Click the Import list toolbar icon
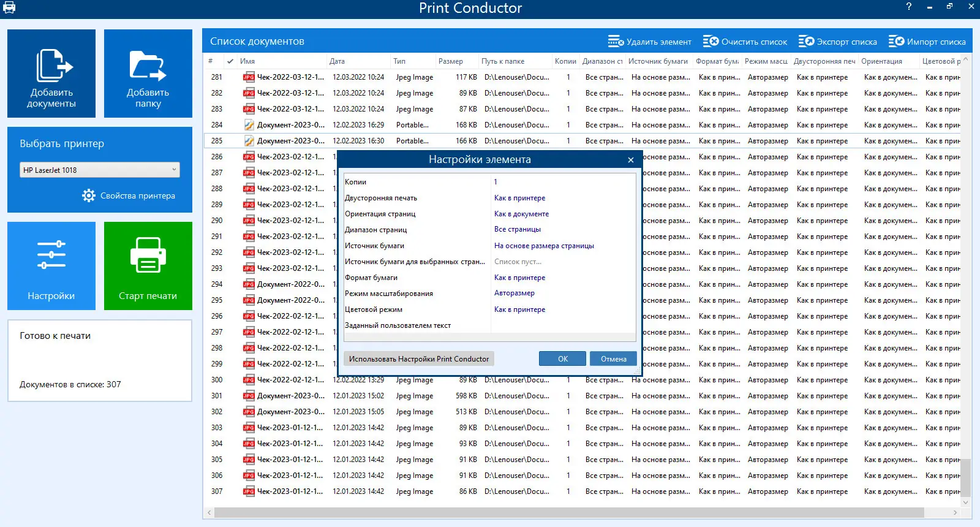The width and height of the screenshot is (980, 527). click(896, 42)
